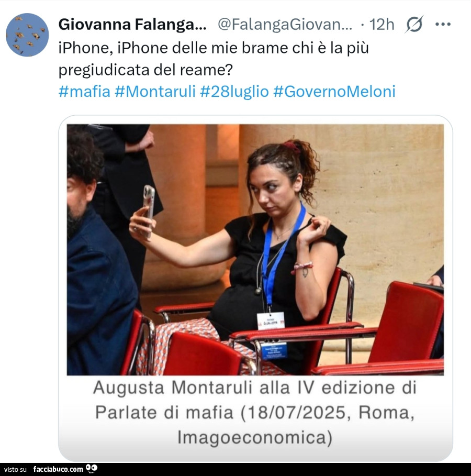Open Giovanna Falanga display name

tap(132, 24)
